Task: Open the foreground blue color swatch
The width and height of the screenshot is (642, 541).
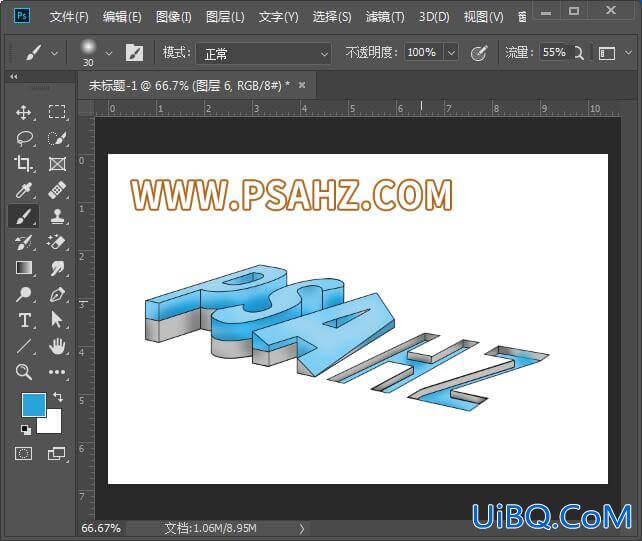Action: coord(34,405)
